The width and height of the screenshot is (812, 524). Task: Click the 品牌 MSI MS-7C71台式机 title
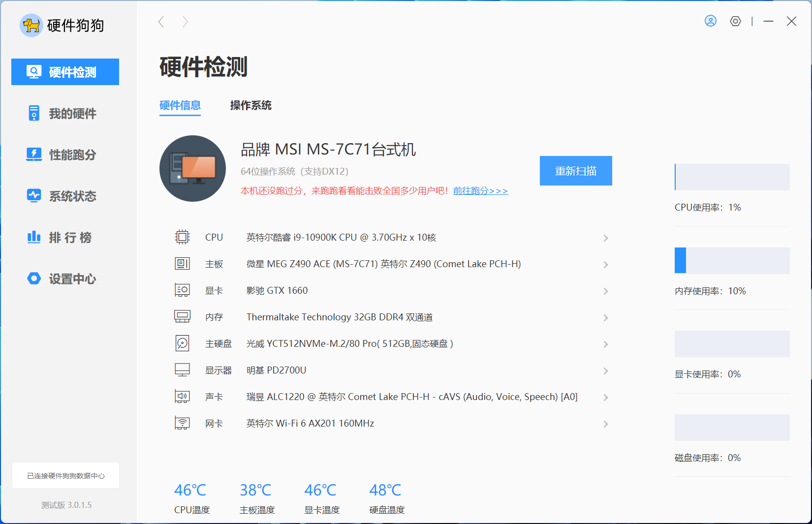click(x=328, y=149)
